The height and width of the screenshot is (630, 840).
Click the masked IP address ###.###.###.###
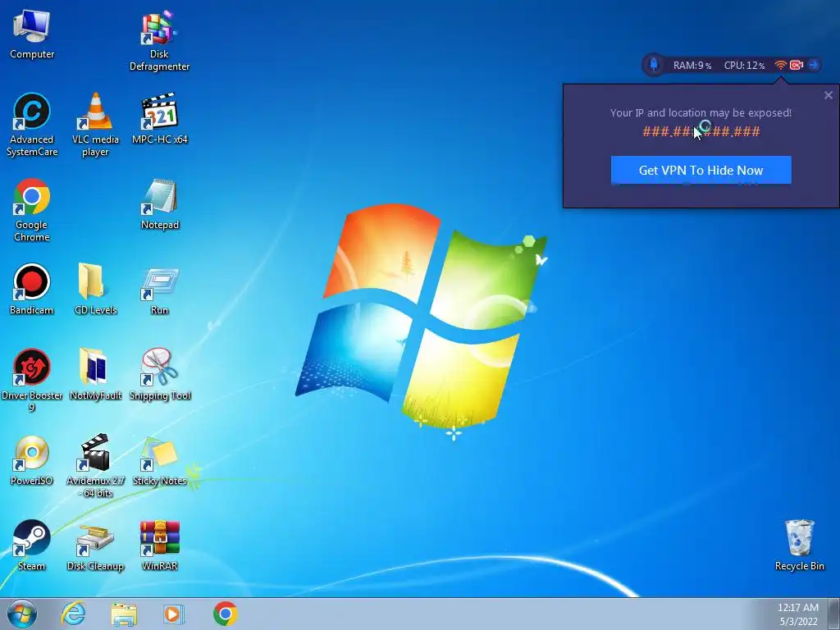click(701, 131)
